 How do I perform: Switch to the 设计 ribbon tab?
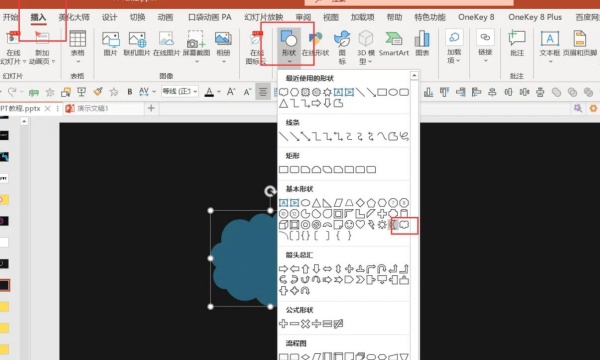point(109,17)
